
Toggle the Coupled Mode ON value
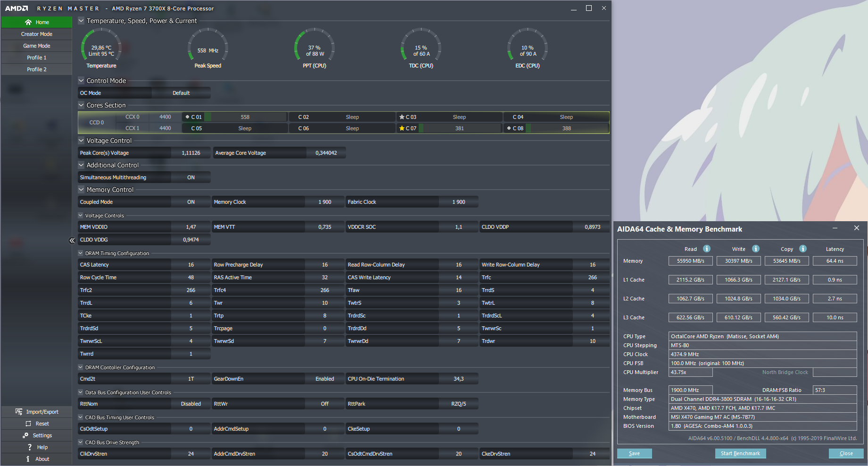click(191, 202)
